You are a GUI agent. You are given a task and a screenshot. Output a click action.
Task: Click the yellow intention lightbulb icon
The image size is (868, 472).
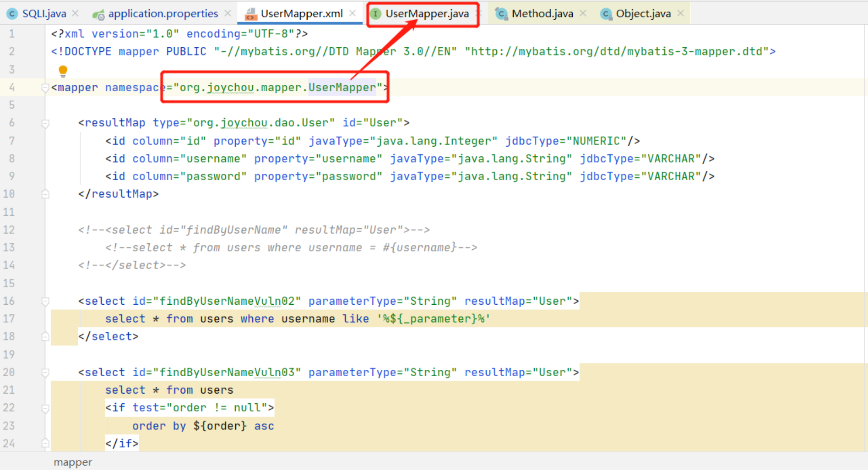(63, 71)
